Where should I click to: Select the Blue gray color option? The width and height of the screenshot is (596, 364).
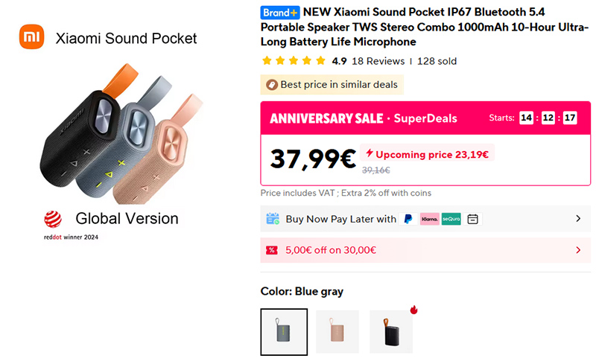pyautogui.click(x=284, y=332)
